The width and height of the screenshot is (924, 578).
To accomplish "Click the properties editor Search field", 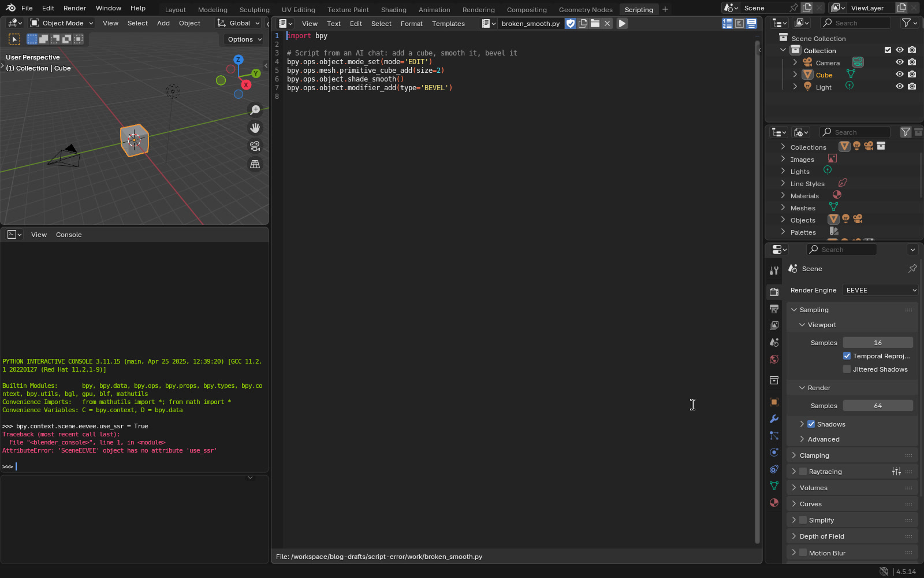I will click(841, 250).
